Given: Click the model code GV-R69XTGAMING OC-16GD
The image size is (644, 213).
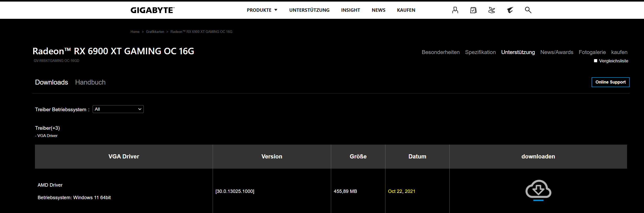Looking at the screenshot, I should (56, 61).
